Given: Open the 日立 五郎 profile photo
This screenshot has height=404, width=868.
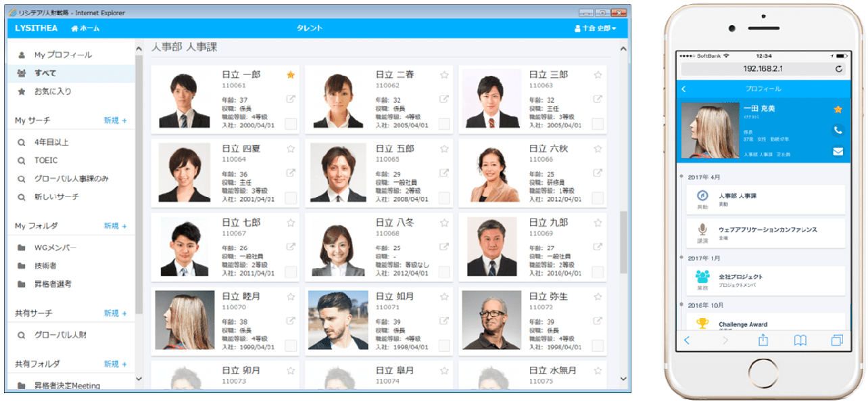Looking at the screenshot, I should [338, 172].
